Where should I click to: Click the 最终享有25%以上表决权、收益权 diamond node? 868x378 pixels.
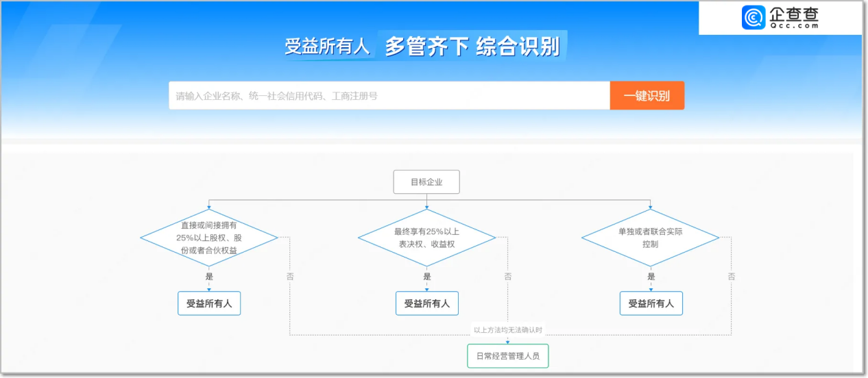point(426,238)
